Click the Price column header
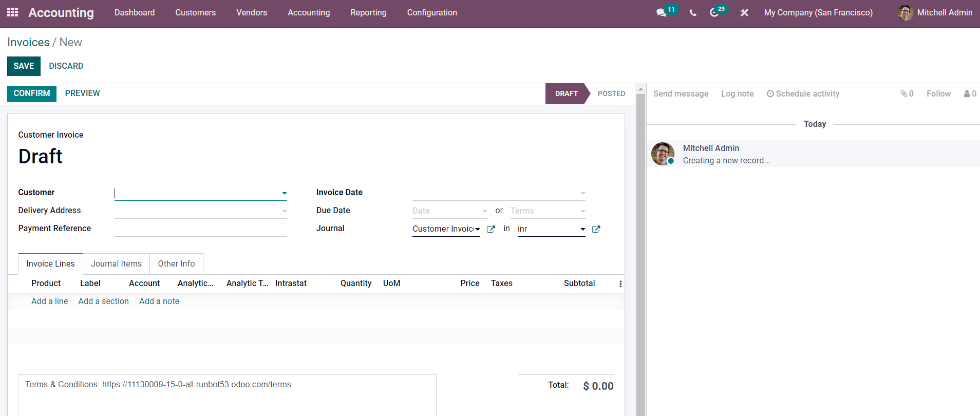This screenshot has width=980, height=416. point(469,283)
